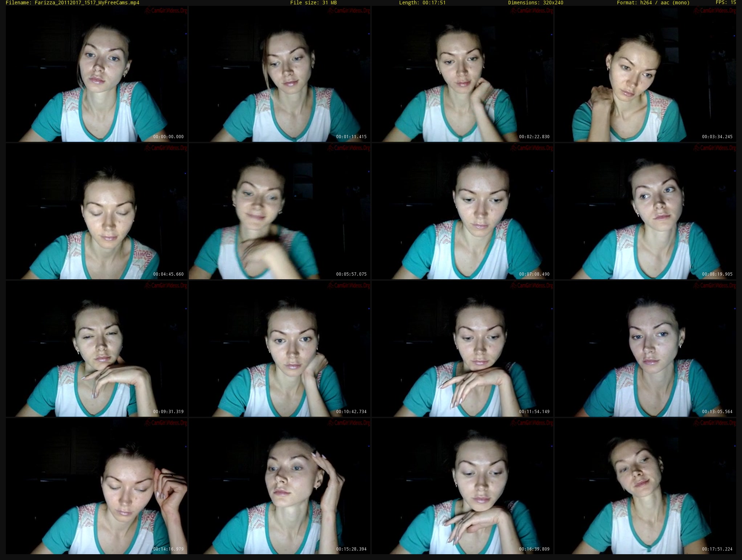Viewport: 742px width, 560px height.
Task: Select the frame at 00:15:28.394
Action: (x=280, y=486)
